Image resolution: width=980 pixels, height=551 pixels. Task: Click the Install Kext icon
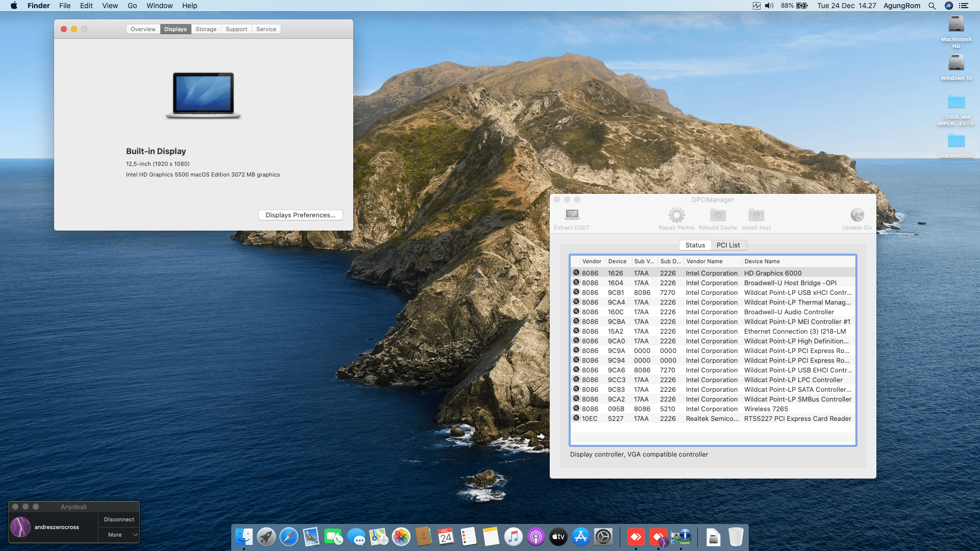756,215
